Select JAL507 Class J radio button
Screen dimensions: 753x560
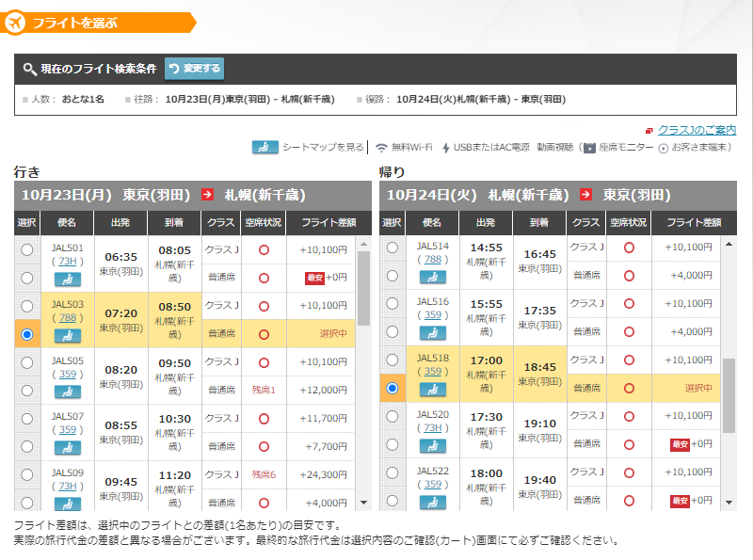pos(27,419)
